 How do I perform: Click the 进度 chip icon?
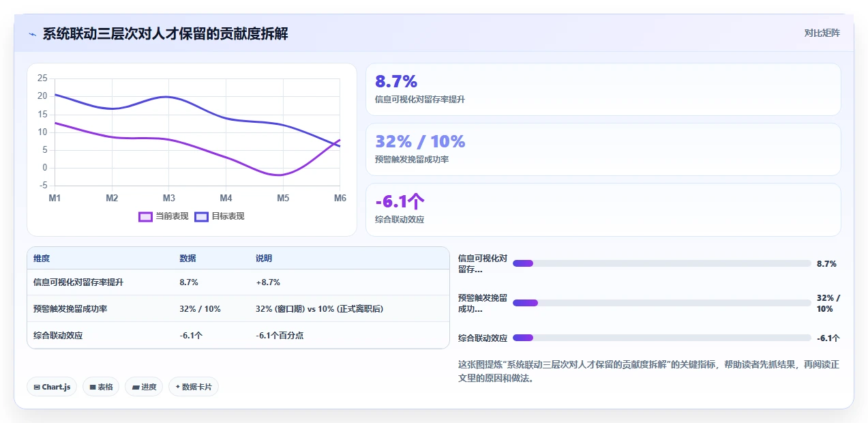point(135,387)
